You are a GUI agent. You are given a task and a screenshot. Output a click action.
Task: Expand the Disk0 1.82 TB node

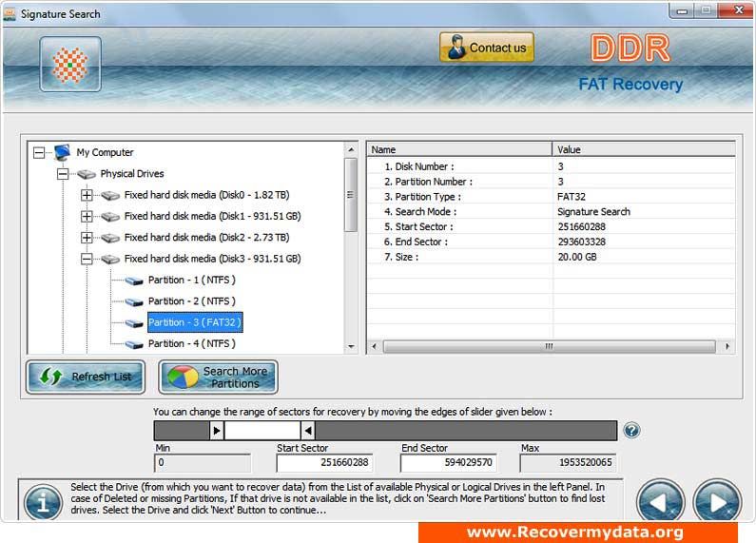click(87, 195)
